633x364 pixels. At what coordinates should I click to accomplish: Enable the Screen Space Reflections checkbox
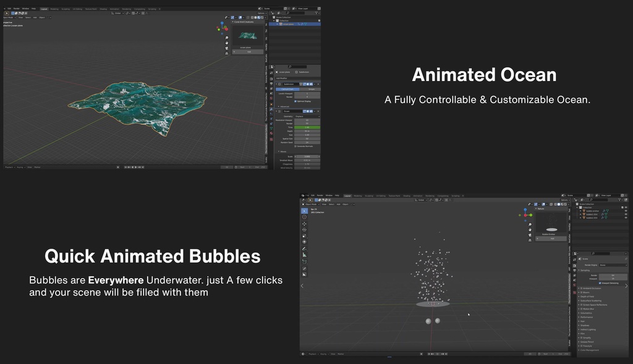click(581, 305)
